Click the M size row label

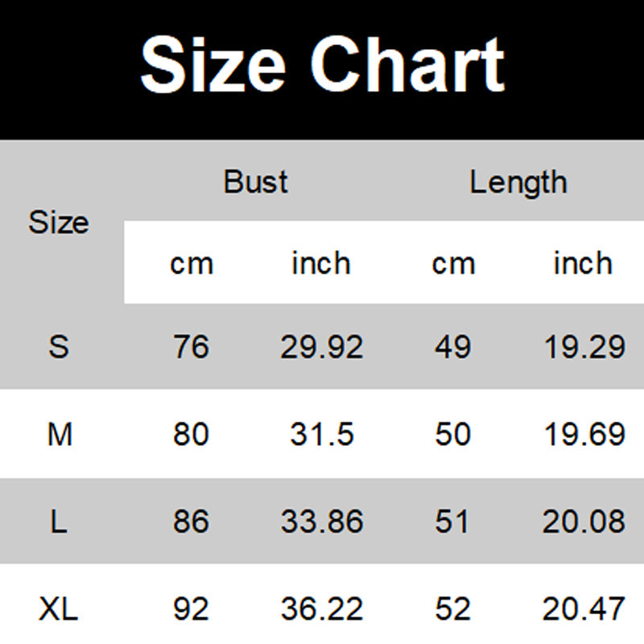60,435
